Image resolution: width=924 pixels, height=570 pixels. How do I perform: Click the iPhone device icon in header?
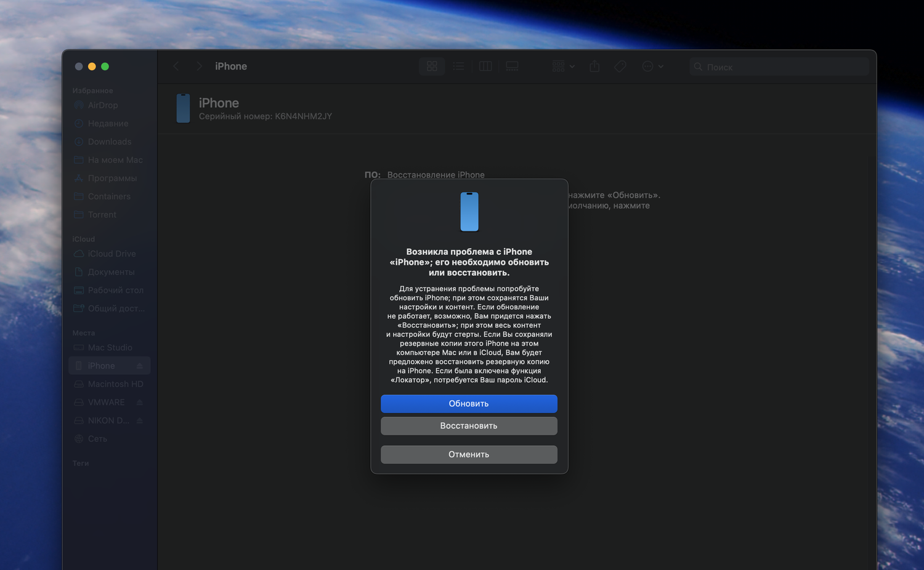click(183, 108)
